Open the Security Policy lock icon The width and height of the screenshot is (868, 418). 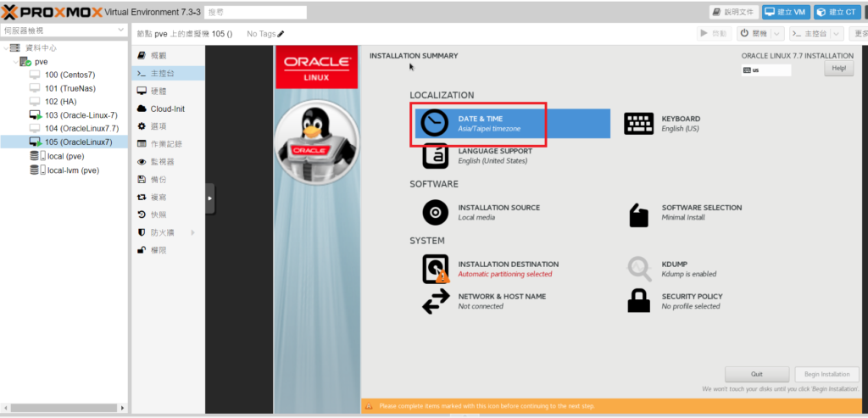(x=638, y=301)
